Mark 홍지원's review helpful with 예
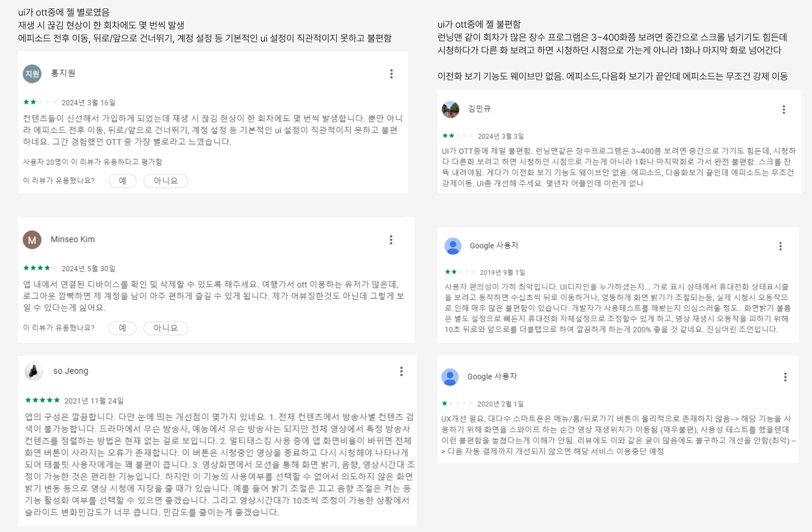 coord(123,181)
